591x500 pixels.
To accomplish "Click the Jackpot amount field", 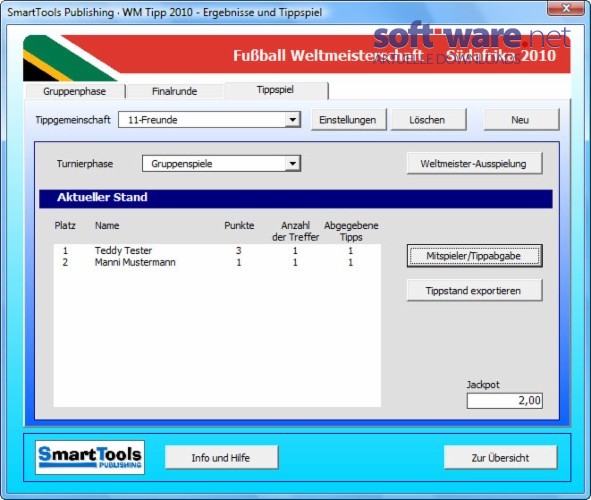I will (504, 401).
